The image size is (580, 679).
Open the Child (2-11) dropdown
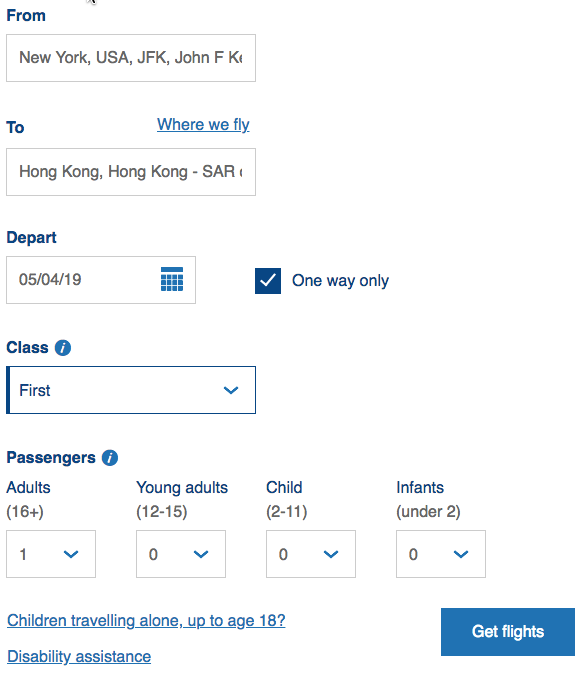coord(311,554)
